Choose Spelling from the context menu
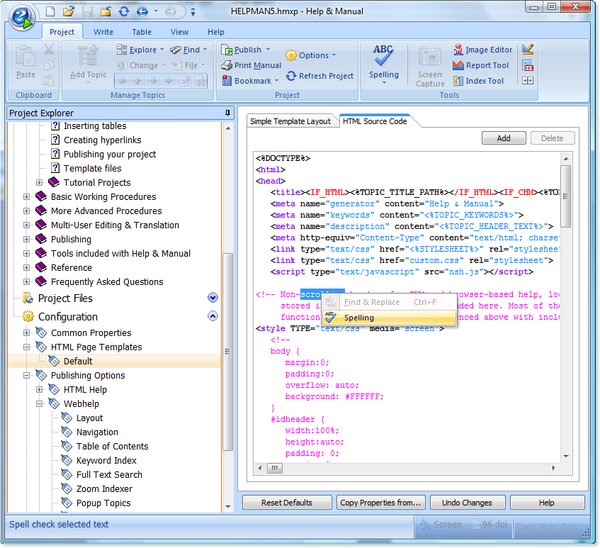This screenshot has height=548, width=600. 359,318
